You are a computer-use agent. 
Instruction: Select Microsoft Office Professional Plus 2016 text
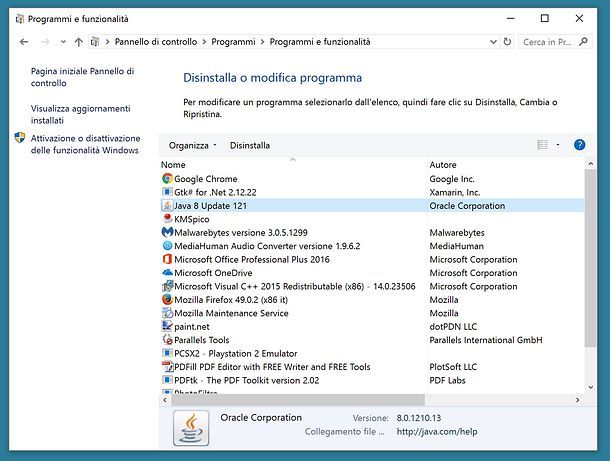pyautogui.click(x=252, y=259)
